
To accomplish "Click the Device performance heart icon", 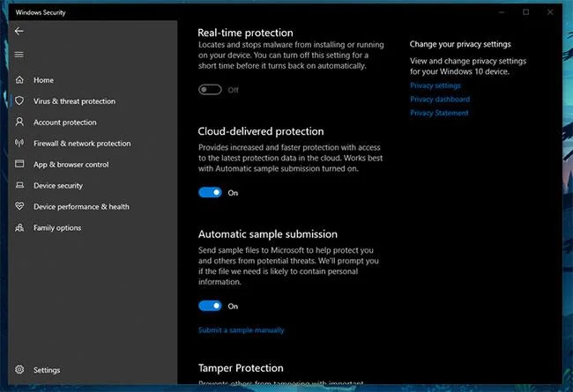I will [19, 206].
